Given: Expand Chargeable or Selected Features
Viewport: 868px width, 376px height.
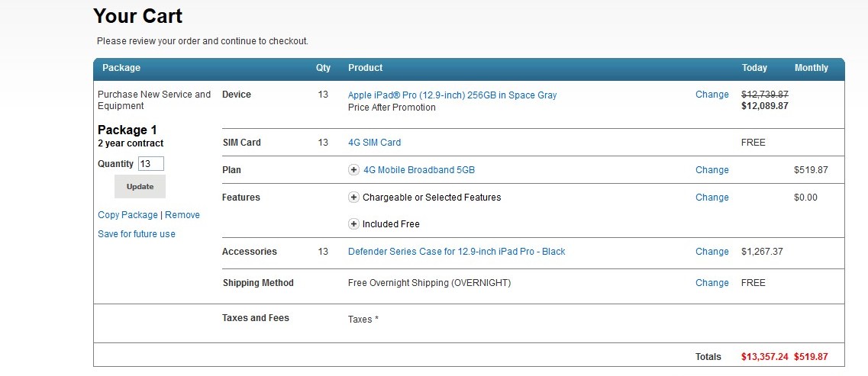Looking at the screenshot, I should pyautogui.click(x=353, y=198).
